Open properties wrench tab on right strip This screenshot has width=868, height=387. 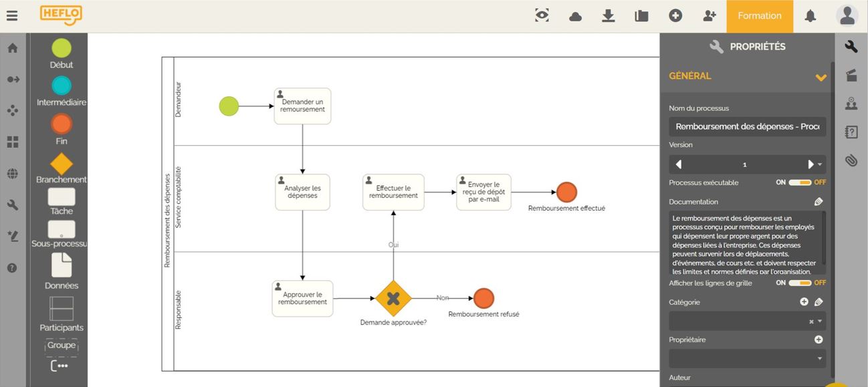pyautogui.click(x=851, y=47)
